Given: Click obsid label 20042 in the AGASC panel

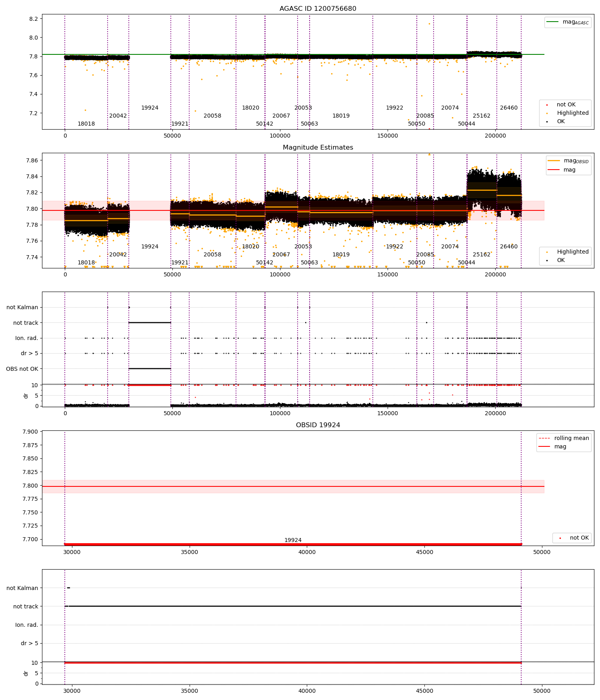Looking at the screenshot, I should (x=118, y=116).
